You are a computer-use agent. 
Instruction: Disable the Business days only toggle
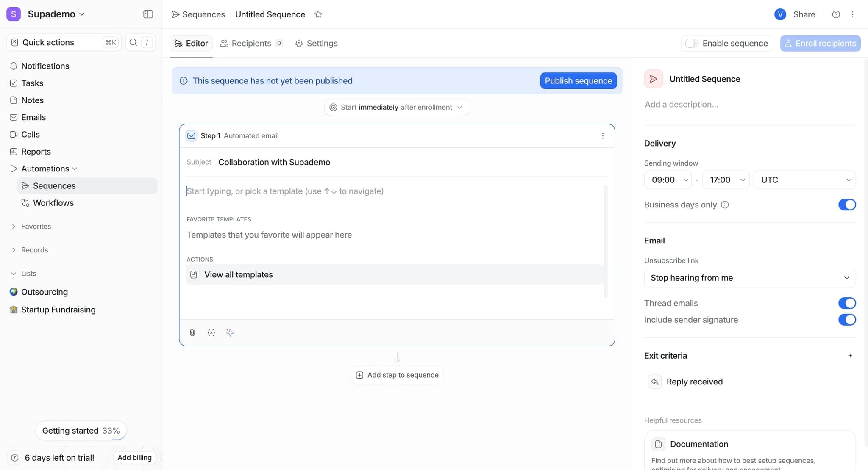(847, 205)
